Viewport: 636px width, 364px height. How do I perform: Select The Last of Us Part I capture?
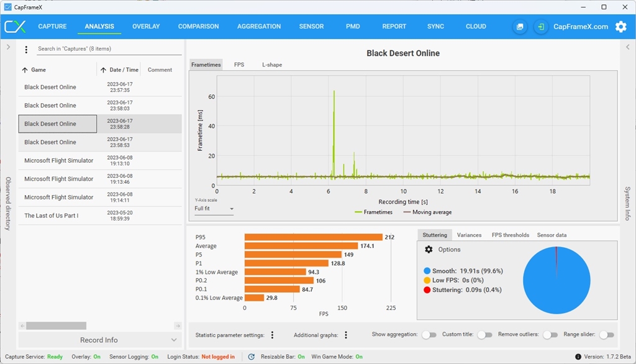(x=100, y=216)
